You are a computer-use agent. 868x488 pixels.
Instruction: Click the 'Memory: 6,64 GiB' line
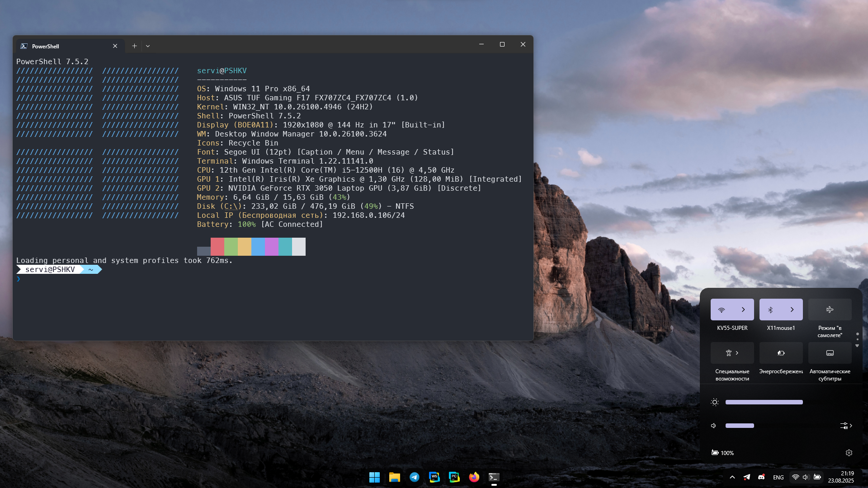pos(274,197)
